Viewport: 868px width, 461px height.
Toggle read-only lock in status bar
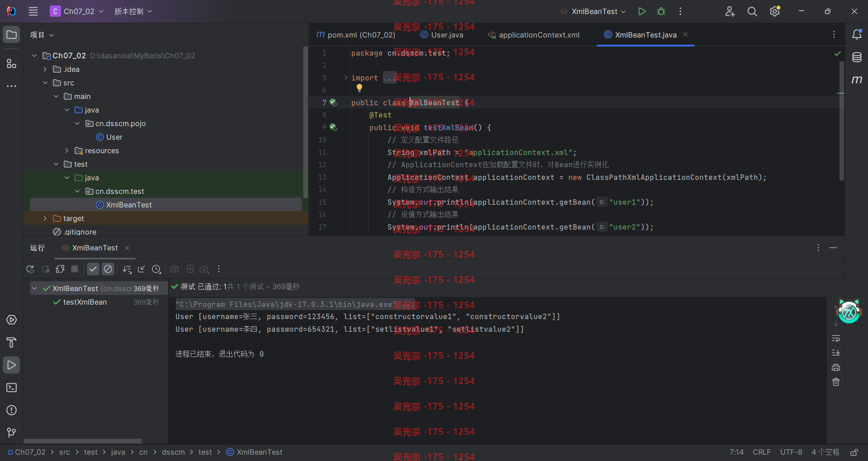click(854, 452)
